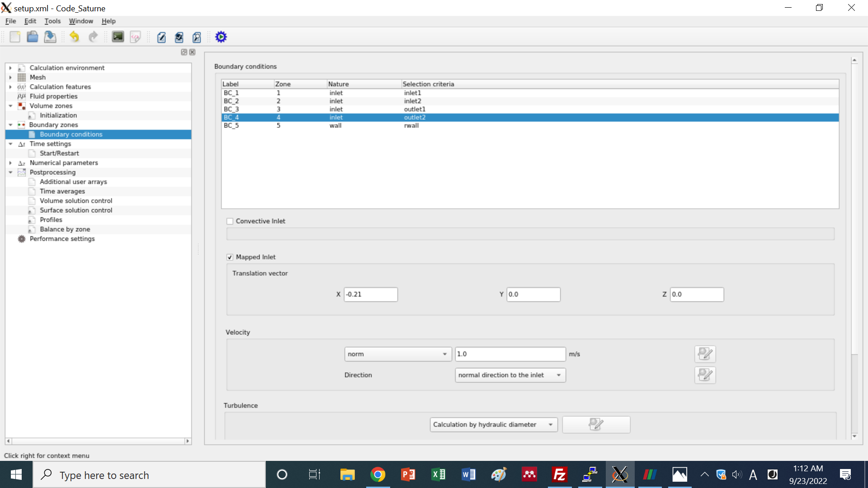
Task: Open the hydraulic diameter turbulence dropdown
Action: point(493,425)
